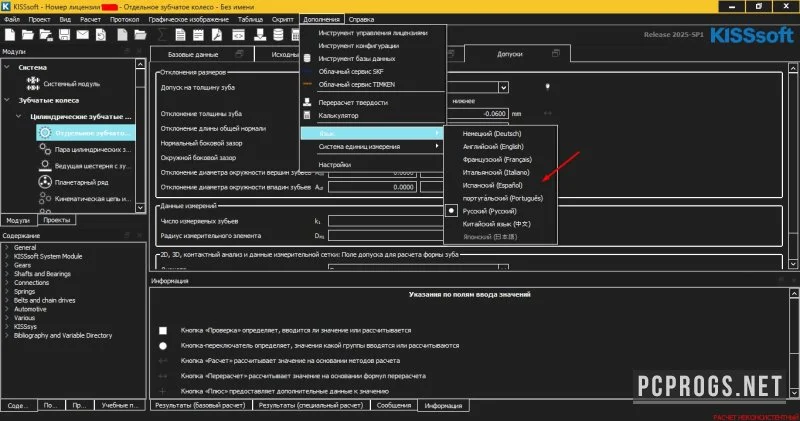Select the Springs content row
Viewport: 800px width, 421px height.
pos(24,292)
